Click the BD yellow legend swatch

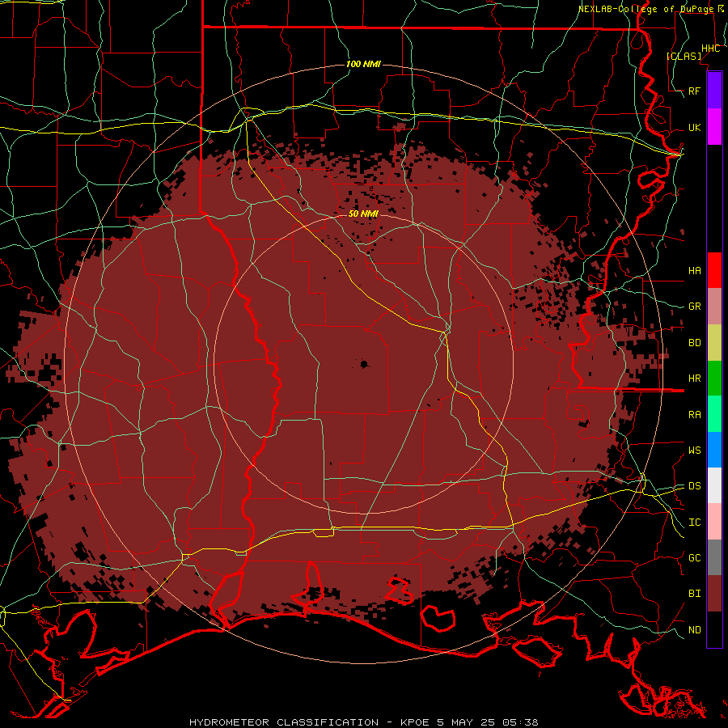pyautogui.click(x=714, y=343)
